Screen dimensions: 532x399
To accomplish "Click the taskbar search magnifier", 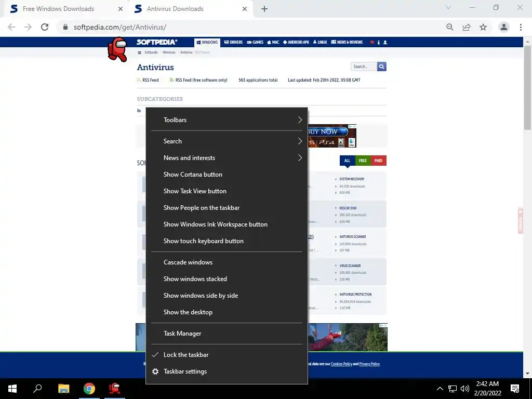I will coord(37,389).
